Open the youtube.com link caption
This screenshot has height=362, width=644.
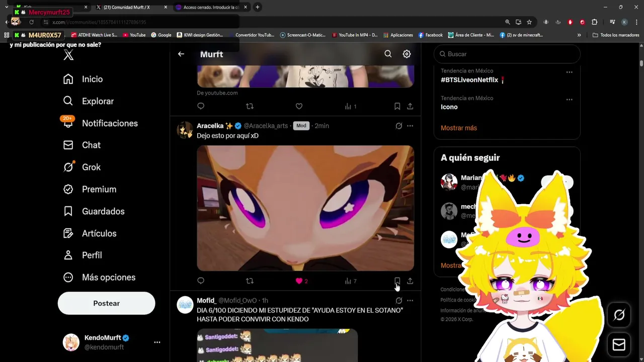pyautogui.click(x=217, y=93)
